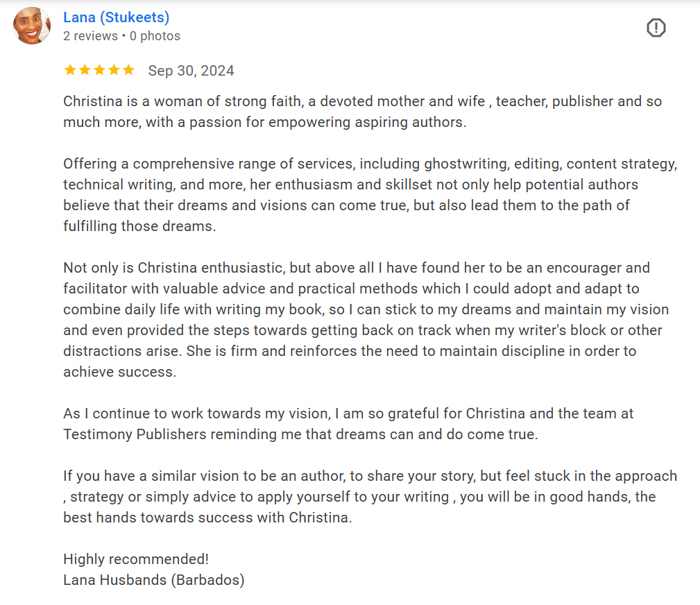Click the "2 reviews" count text
The image size is (700, 605).
pyautogui.click(x=89, y=36)
